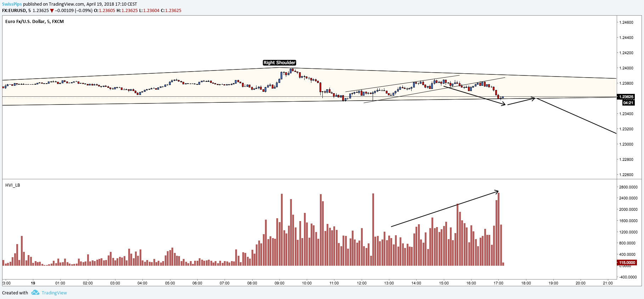Open the TradingView link in footer
This screenshot has height=299, width=644.
click(54, 293)
